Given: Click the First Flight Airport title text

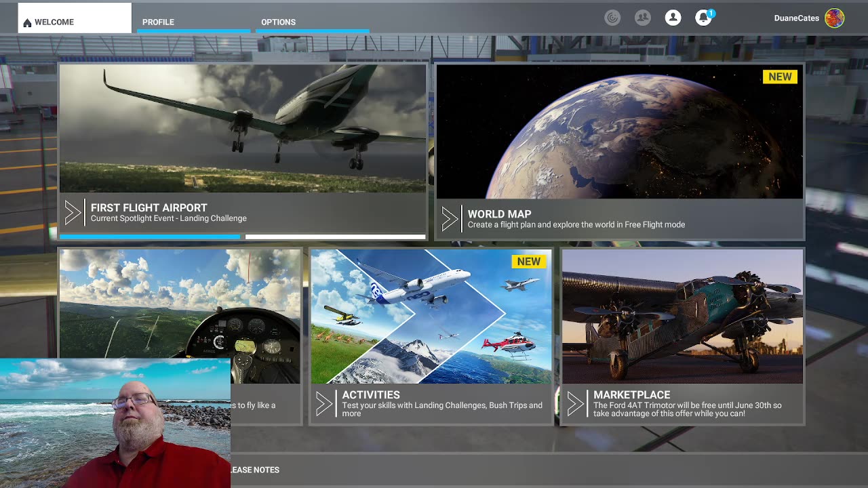Looking at the screenshot, I should [x=149, y=208].
